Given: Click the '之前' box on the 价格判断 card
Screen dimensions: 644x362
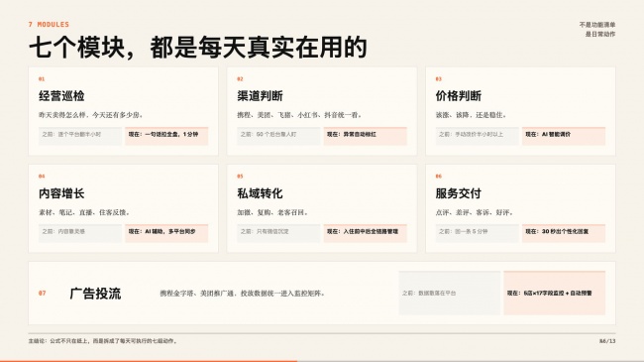Looking at the screenshot, I should tap(478, 136).
